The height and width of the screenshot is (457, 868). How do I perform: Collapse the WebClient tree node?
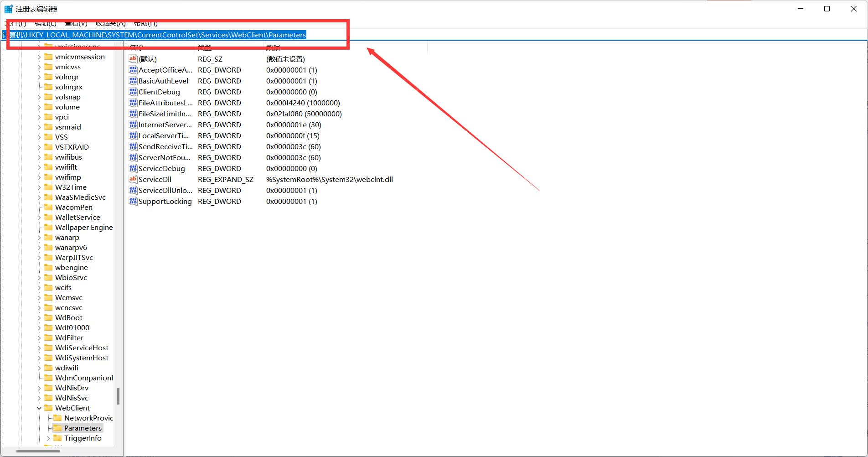tap(39, 408)
